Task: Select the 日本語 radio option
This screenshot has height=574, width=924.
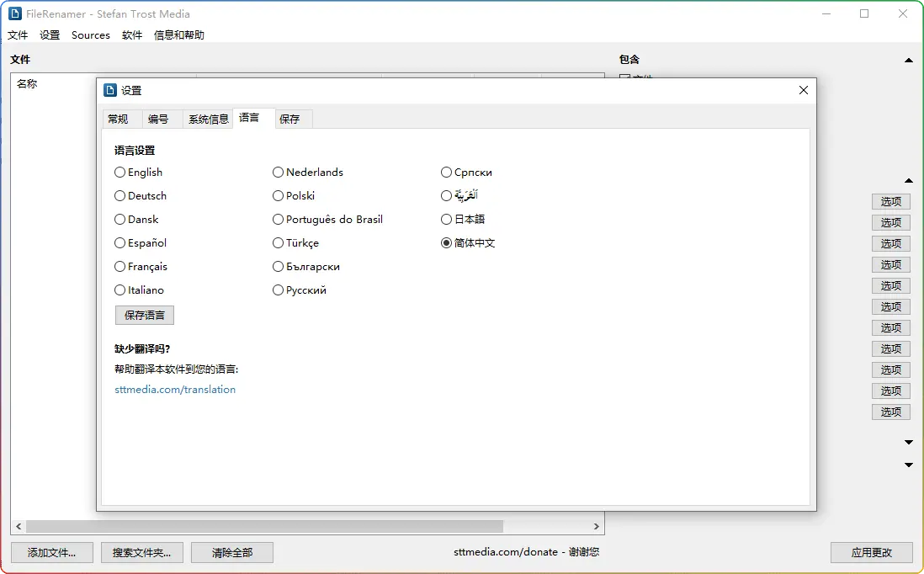Action: pyautogui.click(x=447, y=220)
